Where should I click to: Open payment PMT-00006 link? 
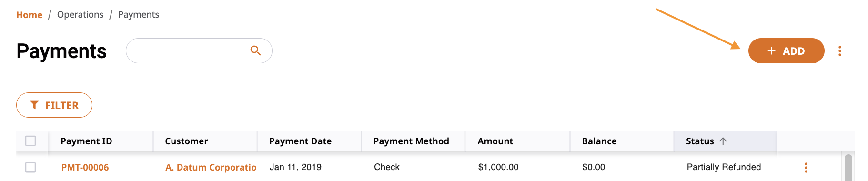[x=85, y=167]
